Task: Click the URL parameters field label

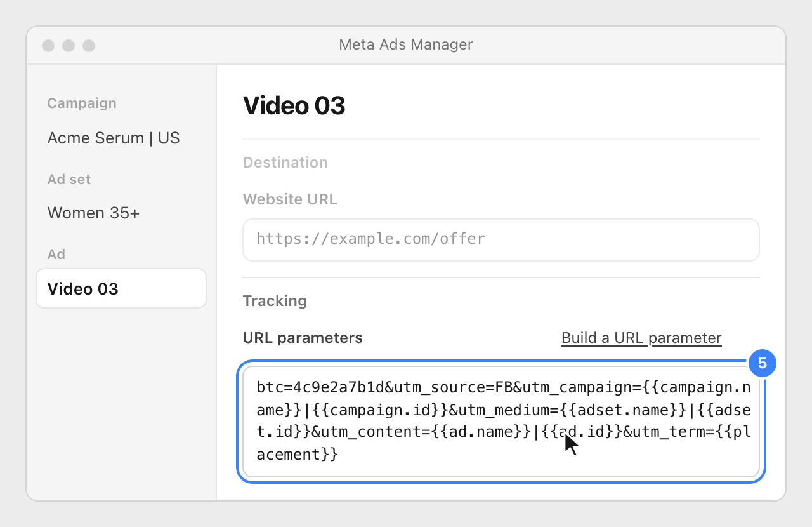Action: pyautogui.click(x=303, y=338)
